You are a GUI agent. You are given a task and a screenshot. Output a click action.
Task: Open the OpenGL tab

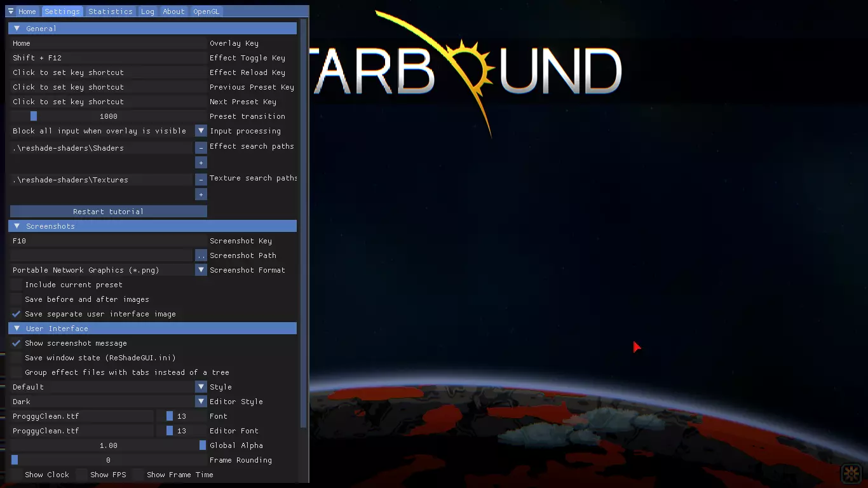click(x=207, y=11)
